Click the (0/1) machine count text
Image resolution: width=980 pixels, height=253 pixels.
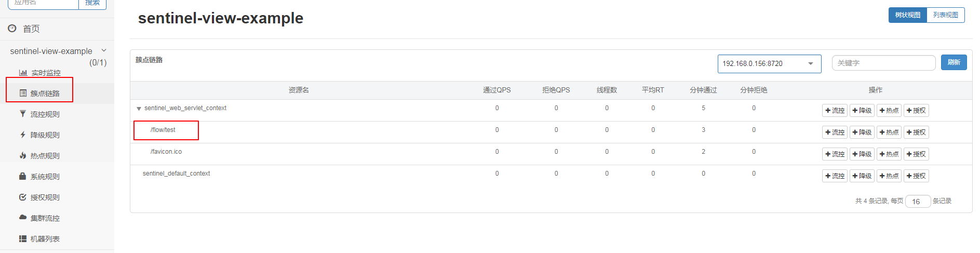(x=98, y=62)
